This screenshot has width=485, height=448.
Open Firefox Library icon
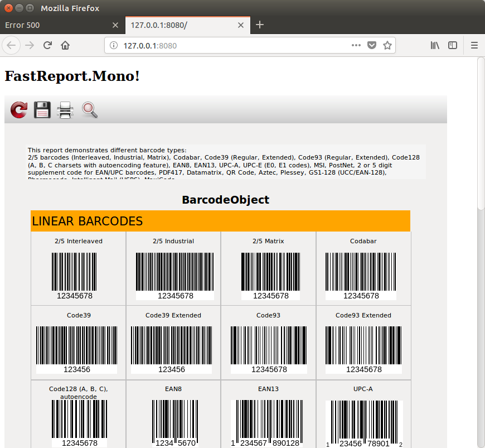(x=435, y=46)
